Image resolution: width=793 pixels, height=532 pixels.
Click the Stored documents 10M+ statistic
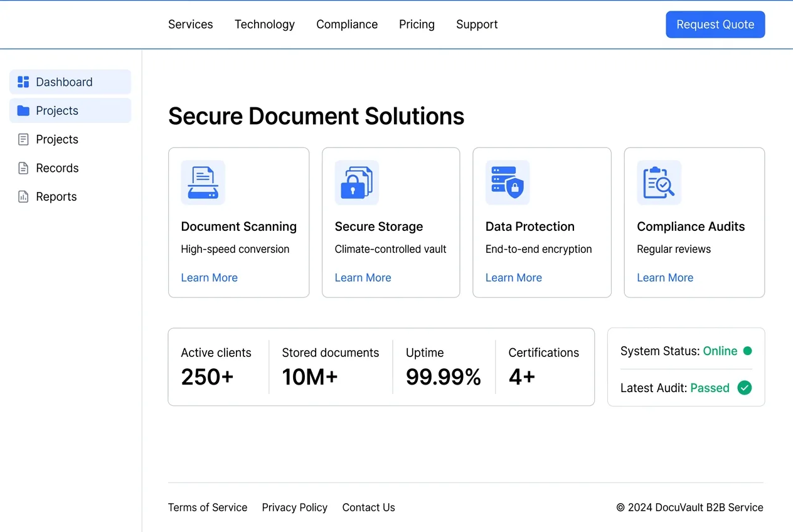[x=331, y=367]
